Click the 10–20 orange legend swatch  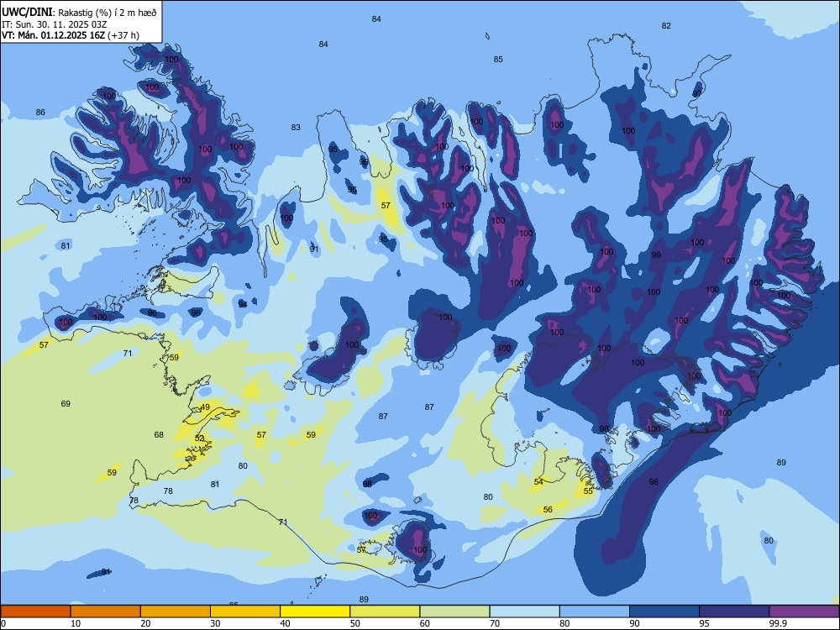[x=106, y=612]
